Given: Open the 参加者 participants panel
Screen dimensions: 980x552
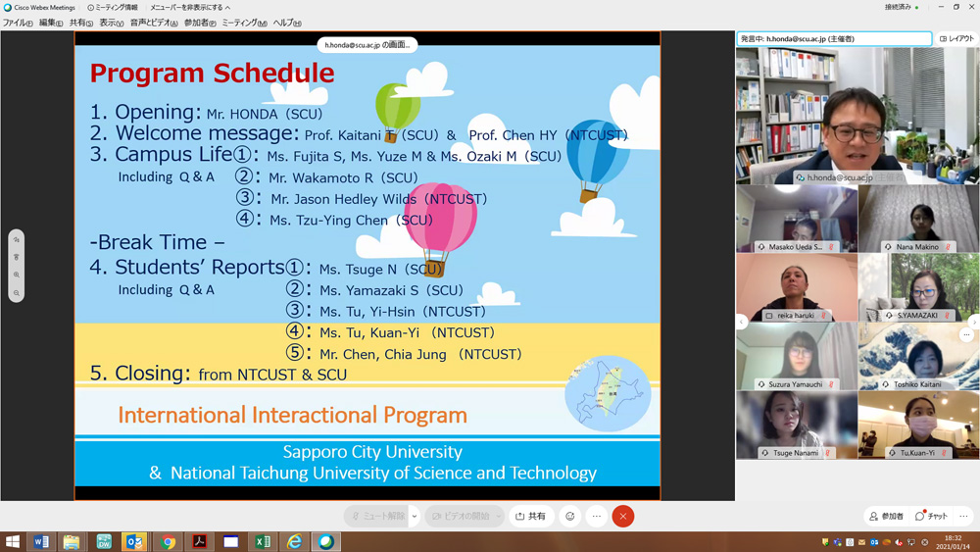Looking at the screenshot, I should (886, 517).
